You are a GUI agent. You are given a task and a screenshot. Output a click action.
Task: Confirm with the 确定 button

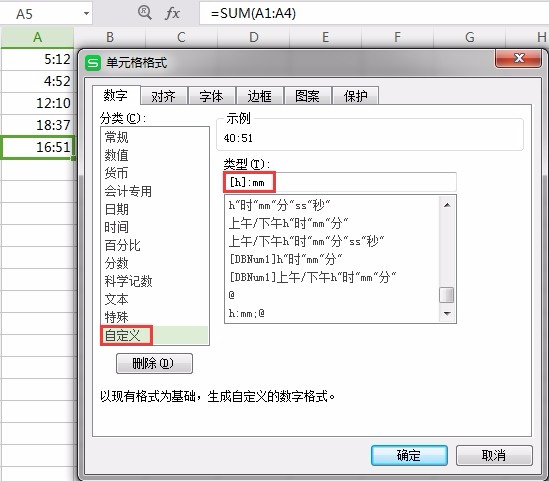(409, 455)
